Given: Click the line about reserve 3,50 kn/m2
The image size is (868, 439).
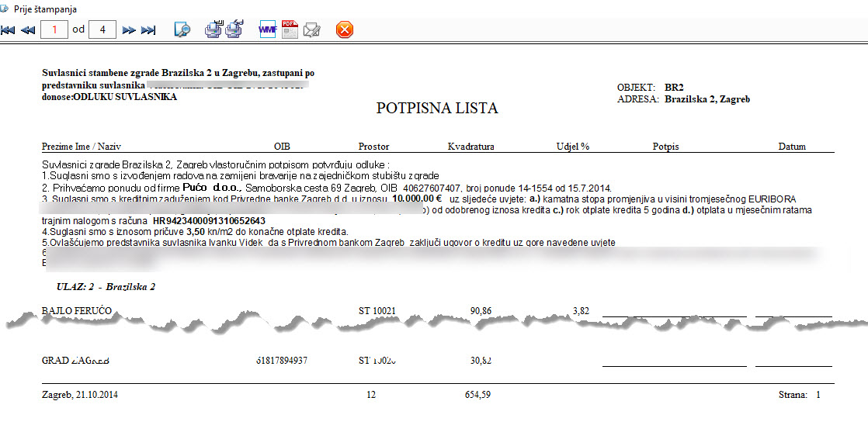Looking at the screenshot, I should pos(195,232).
